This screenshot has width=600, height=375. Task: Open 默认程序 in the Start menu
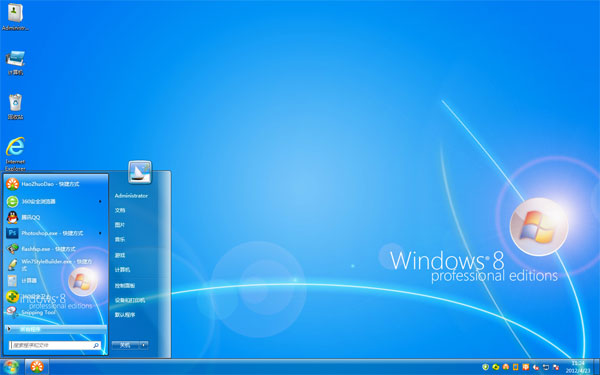pos(125,315)
